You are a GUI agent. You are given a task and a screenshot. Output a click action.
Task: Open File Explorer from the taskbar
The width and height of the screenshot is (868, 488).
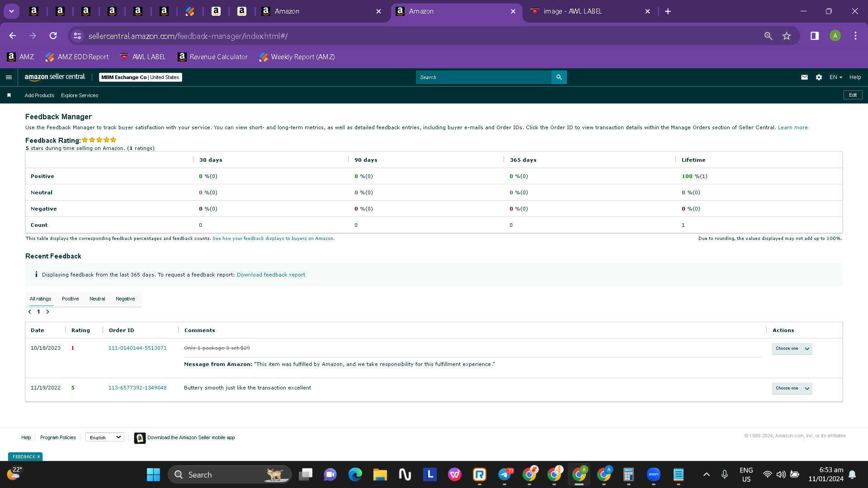click(380, 474)
